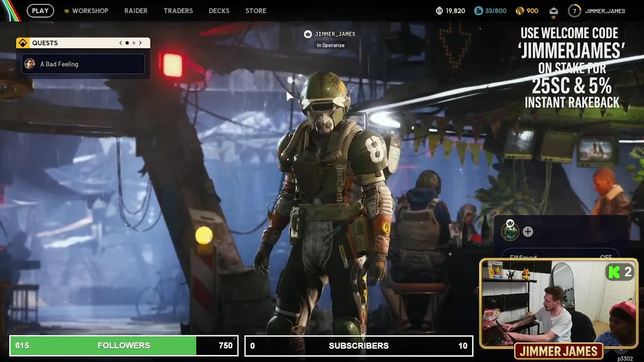The height and width of the screenshot is (362, 644).
Task: Click the Kick viewer count badge
Action: (x=620, y=272)
